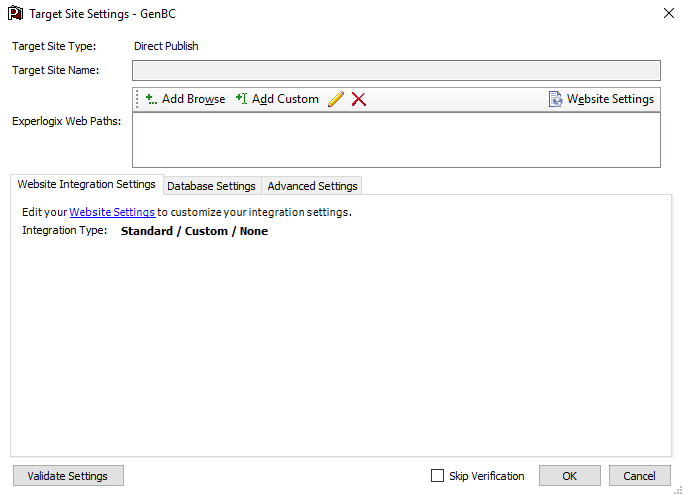Click the Cancel button
This screenshot has width=684, height=495.
[639, 475]
